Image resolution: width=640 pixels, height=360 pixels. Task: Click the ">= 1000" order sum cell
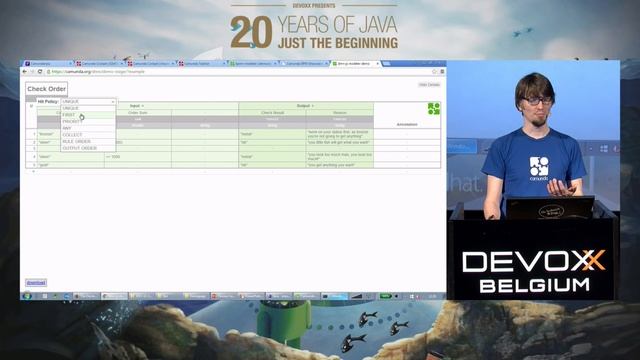click(x=138, y=156)
